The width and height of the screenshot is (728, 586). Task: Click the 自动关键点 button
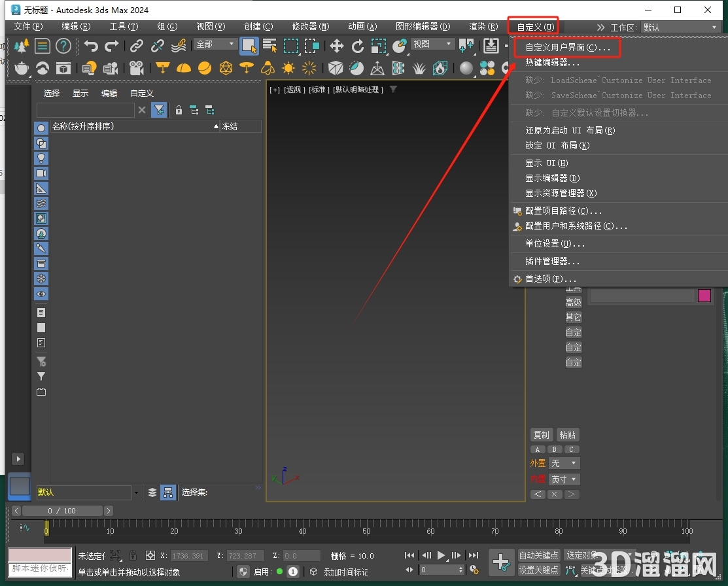pos(538,555)
